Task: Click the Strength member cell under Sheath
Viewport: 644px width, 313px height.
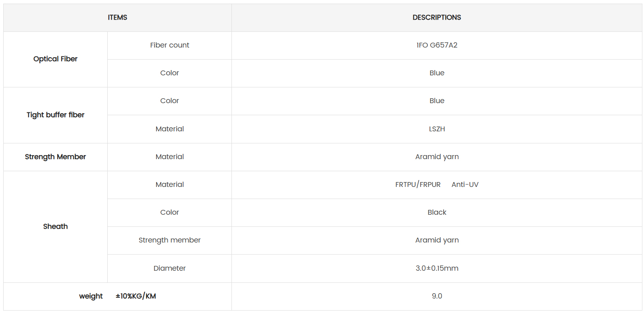Action: pos(169,240)
